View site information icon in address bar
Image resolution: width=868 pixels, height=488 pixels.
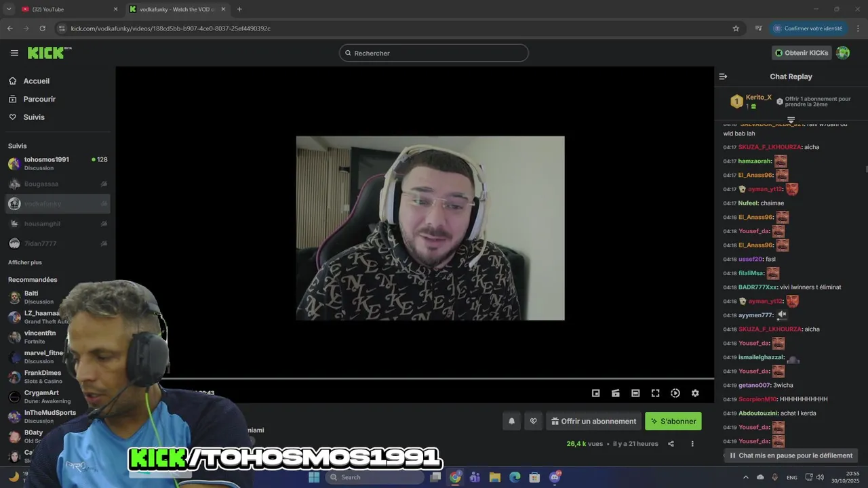click(62, 28)
